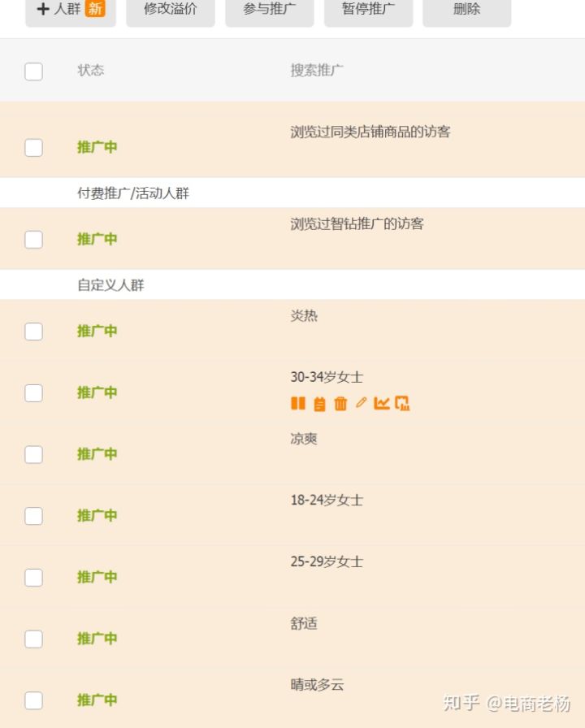Click the trash icon under 30-34岁女士
Viewport: 585px width, 728px height.
coord(340,403)
